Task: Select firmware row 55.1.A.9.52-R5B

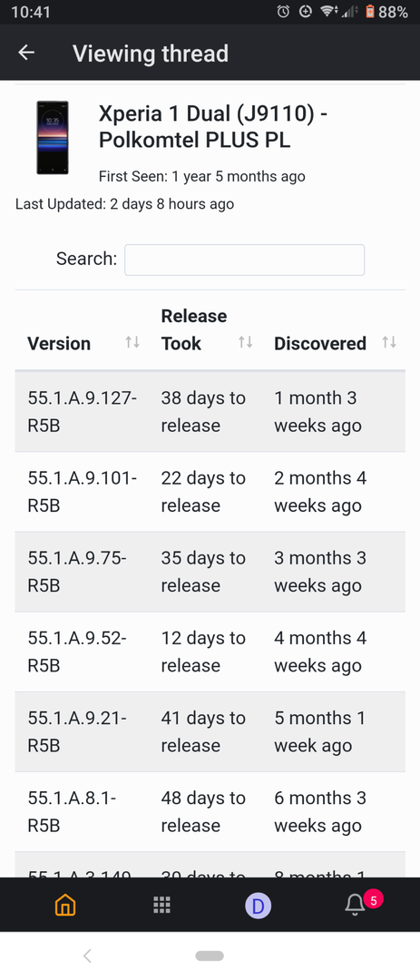Action: (210, 652)
